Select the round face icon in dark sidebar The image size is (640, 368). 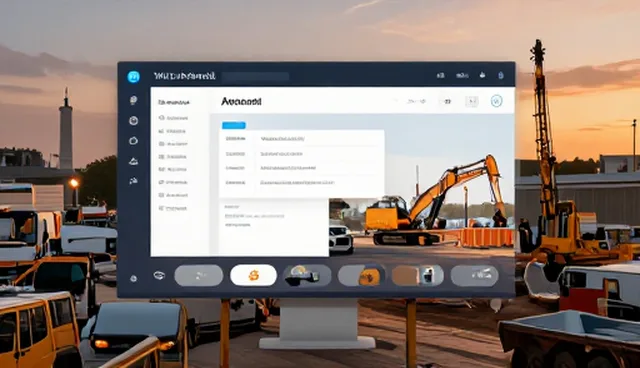click(x=133, y=120)
